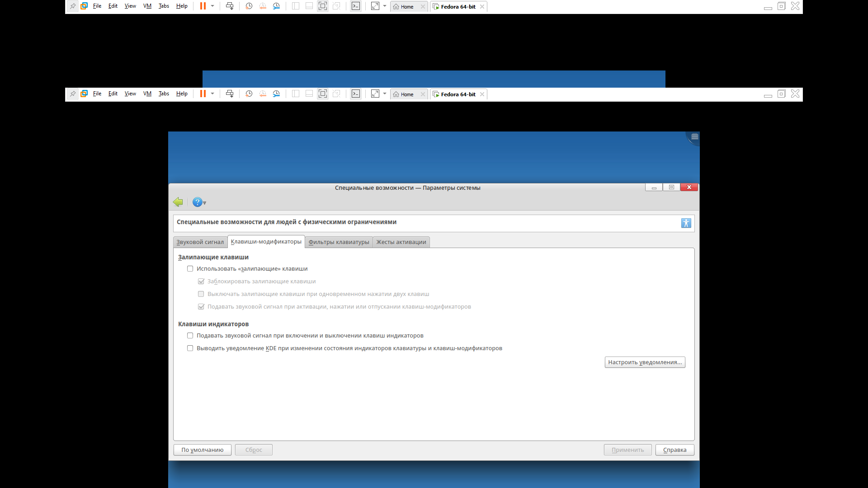Click the blue question mark help icon
The image size is (868, 488).
click(x=197, y=202)
